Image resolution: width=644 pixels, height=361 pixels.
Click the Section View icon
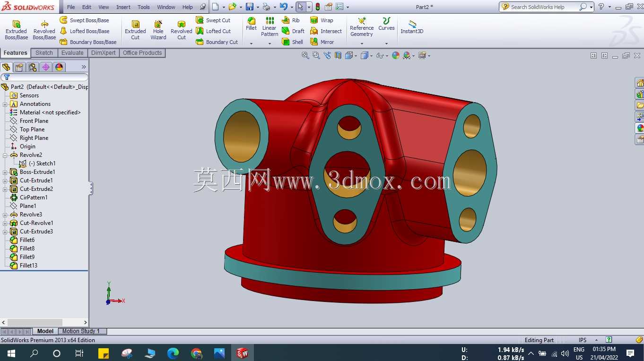(x=338, y=55)
